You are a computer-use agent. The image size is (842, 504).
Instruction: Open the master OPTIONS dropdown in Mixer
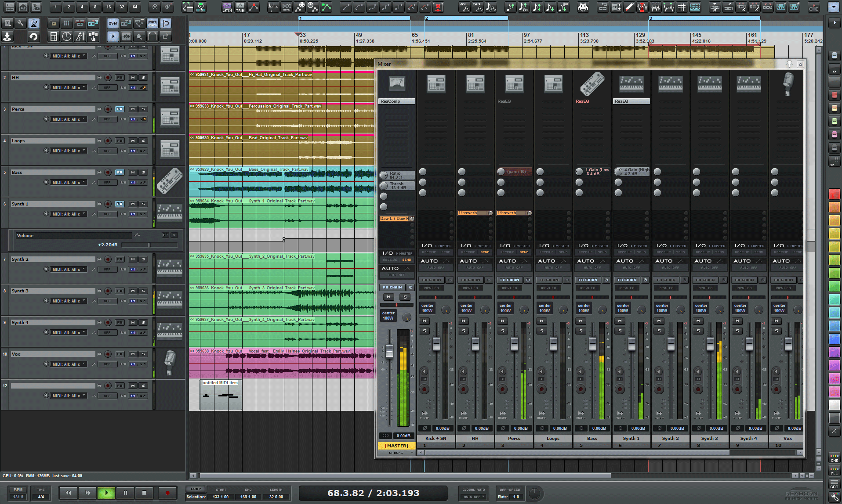coord(396,453)
